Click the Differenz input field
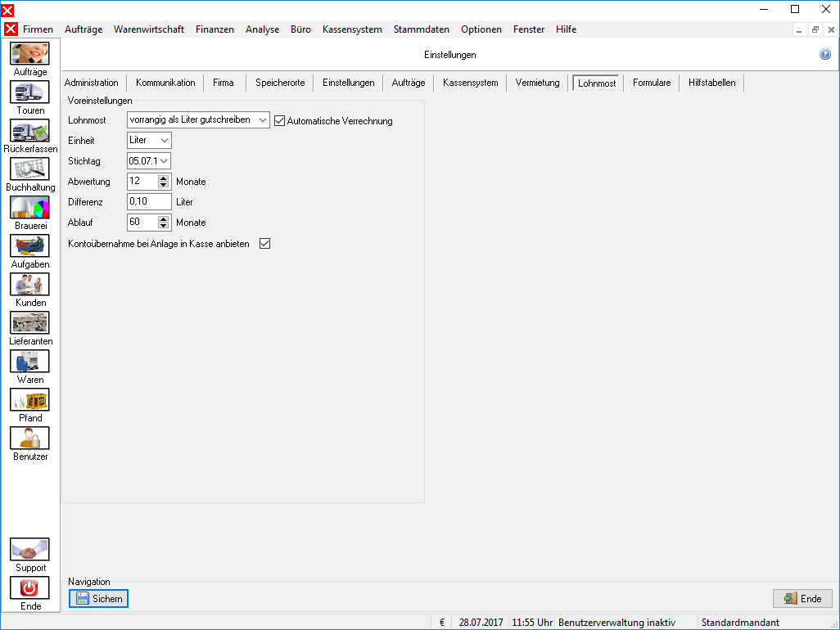Screen dimensions: 840x630 (x=149, y=202)
